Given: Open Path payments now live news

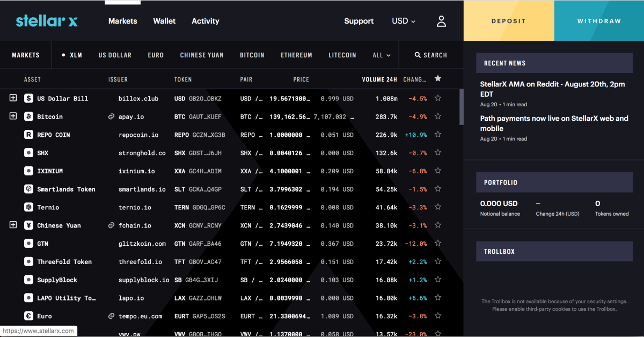Looking at the screenshot, I should click(x=554, y=123).
